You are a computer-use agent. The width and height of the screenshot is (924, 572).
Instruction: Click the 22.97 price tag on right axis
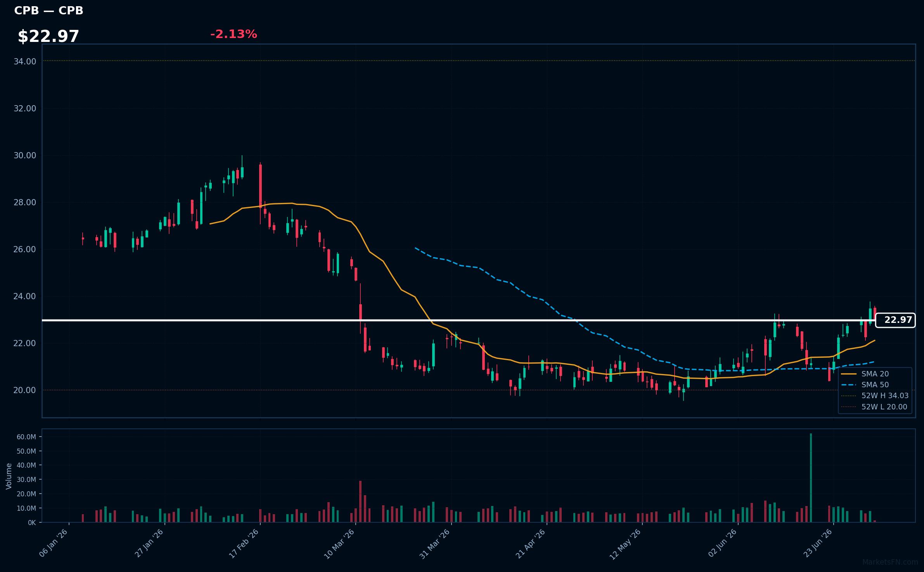[x=895, y=320]
